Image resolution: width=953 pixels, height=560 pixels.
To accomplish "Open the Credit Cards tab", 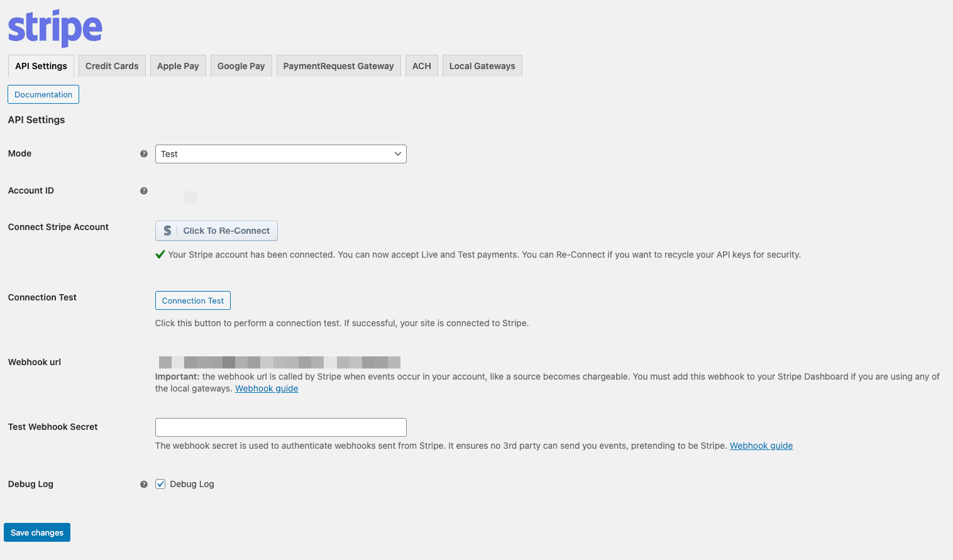I will point(112,66).
